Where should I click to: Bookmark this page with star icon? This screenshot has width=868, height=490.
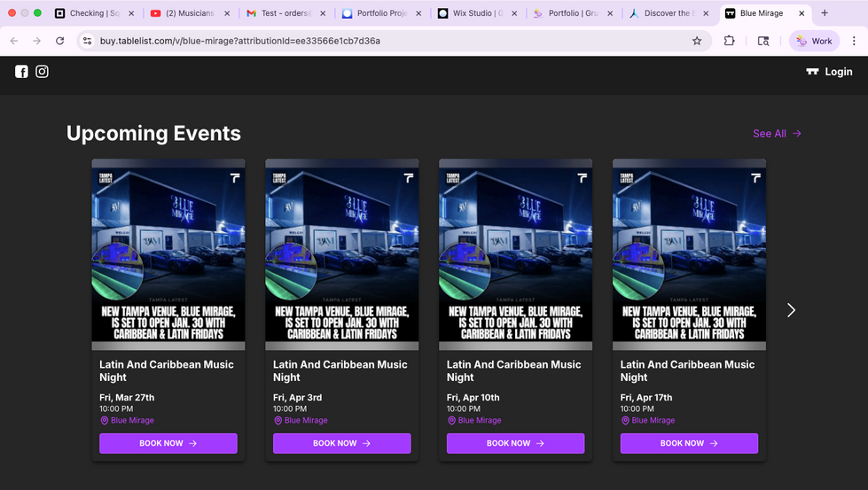[697, 41]
